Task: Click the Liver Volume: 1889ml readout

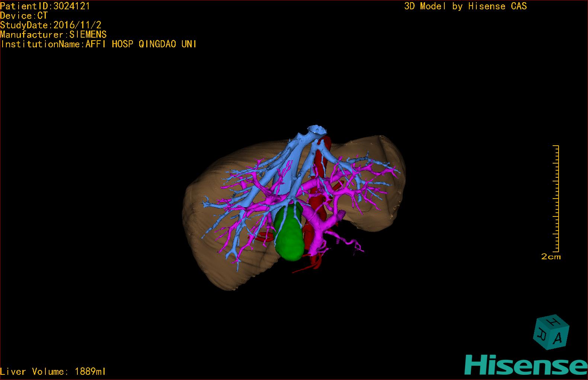Action: (x=53, y=371)
